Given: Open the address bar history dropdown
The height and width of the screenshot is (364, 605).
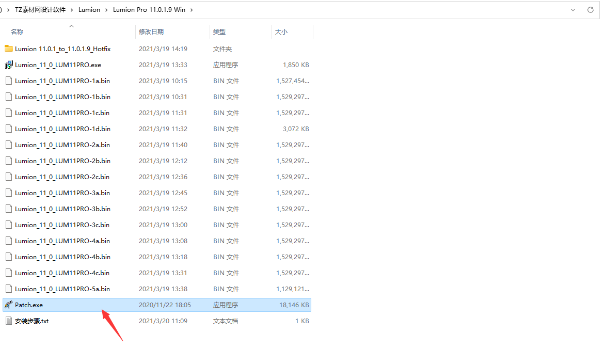Looking at the screenshot, I should tap(573, 10).
